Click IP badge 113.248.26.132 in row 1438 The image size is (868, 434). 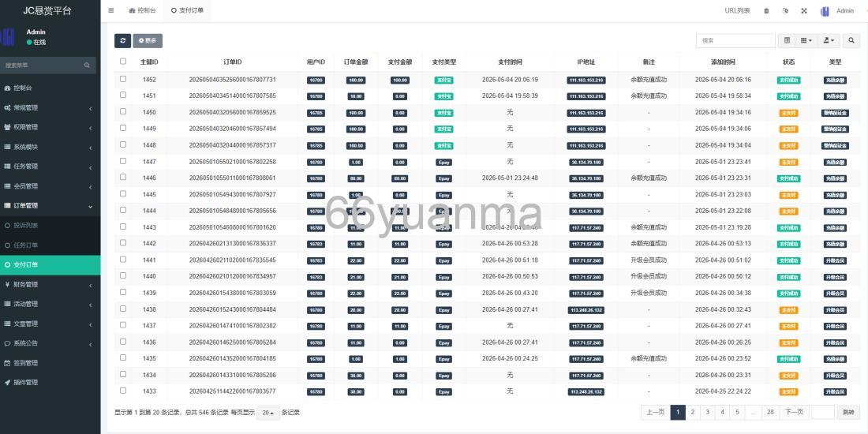click(586, 310)
